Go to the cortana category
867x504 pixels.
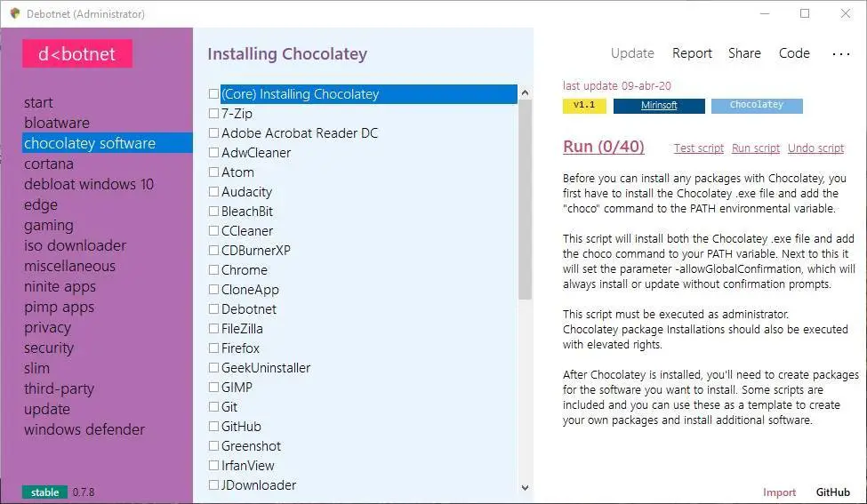(x=49, y=164)
